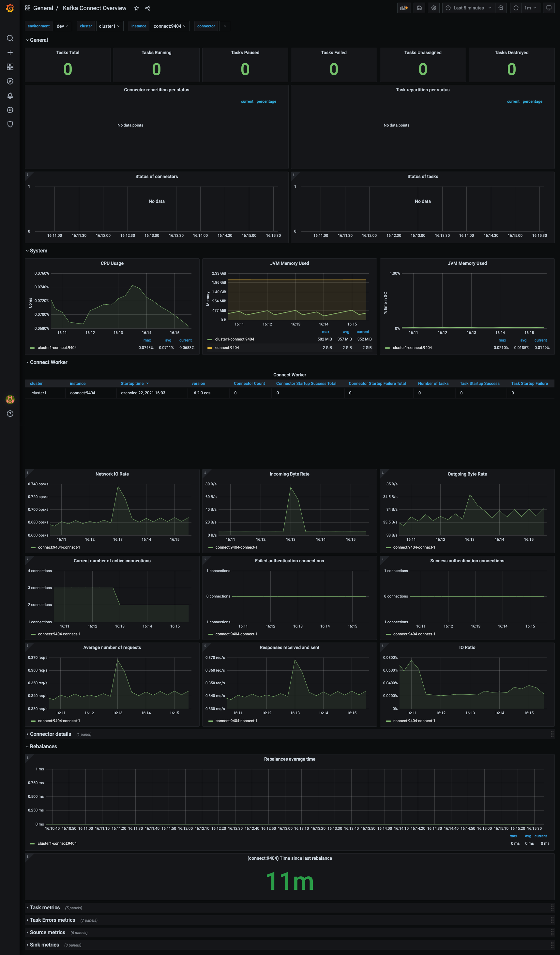
Task: Open the Help question mark icon
Action: click(x=10, y=414)
